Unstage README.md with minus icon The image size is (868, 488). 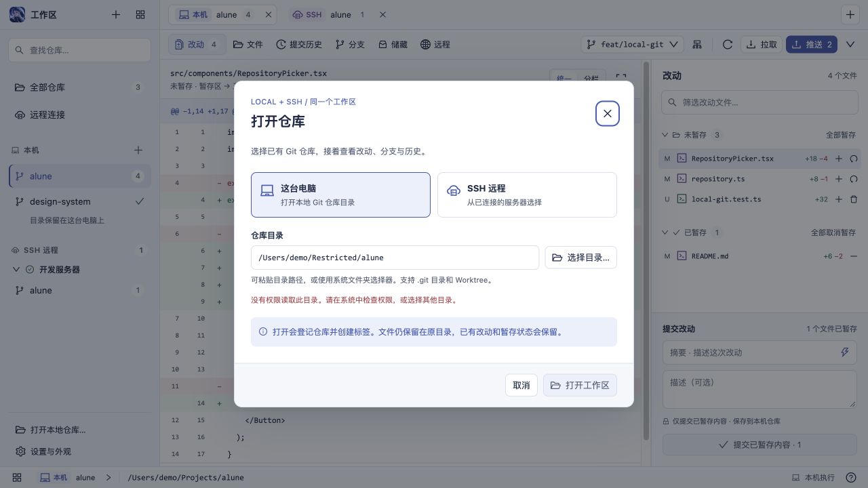tap(854, 256)
